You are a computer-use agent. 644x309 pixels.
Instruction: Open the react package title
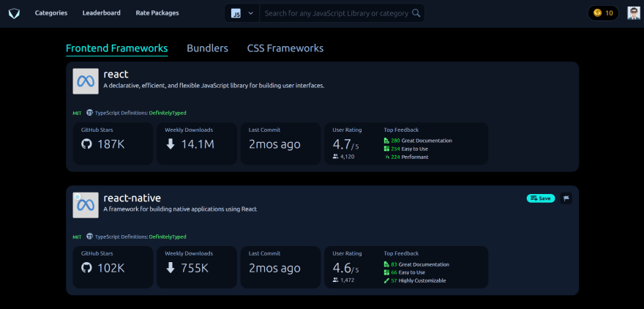[116, 75]
